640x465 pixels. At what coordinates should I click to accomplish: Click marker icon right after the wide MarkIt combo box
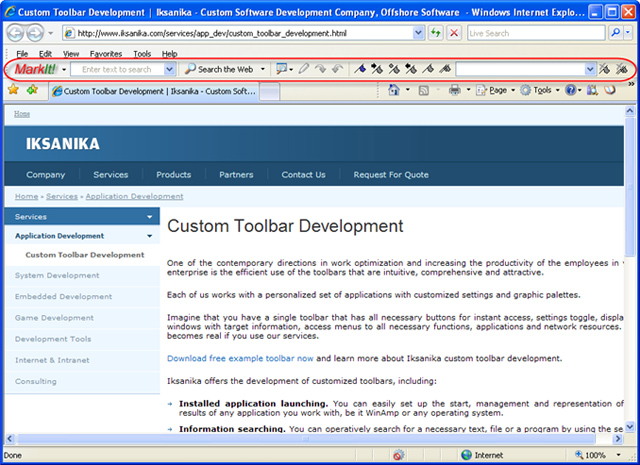pos(604,69)
